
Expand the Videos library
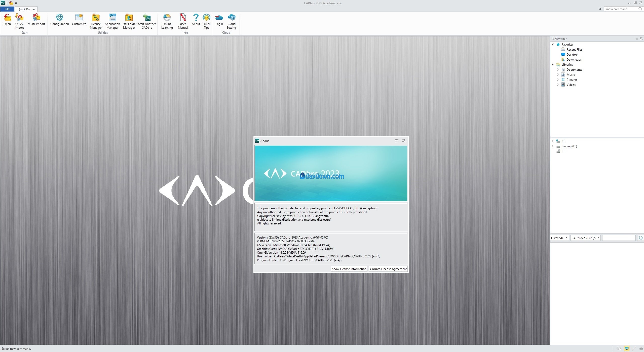pyautogui.click(x=558, y=85)
